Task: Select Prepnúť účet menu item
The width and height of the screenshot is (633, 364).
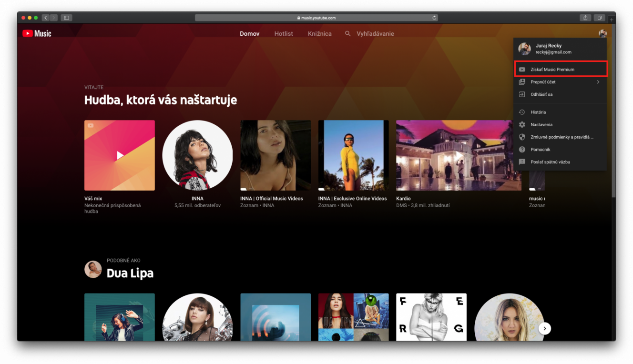Action: (x=560, y=82)
